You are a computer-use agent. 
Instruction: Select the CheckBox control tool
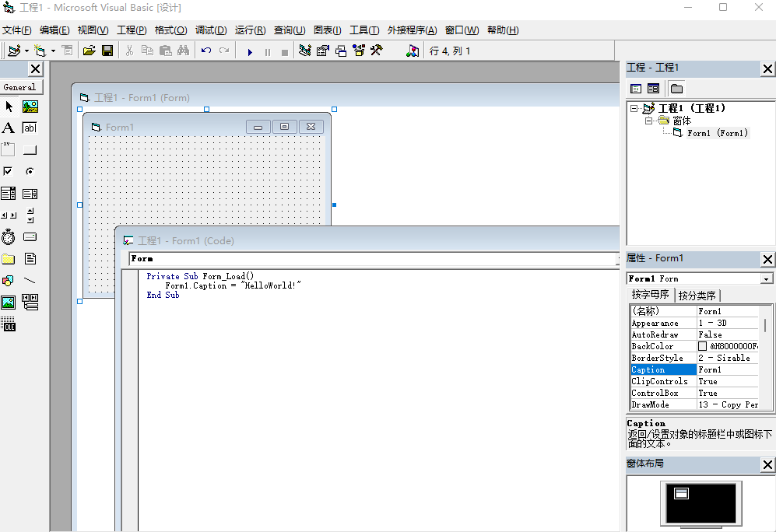click(8, 172)
